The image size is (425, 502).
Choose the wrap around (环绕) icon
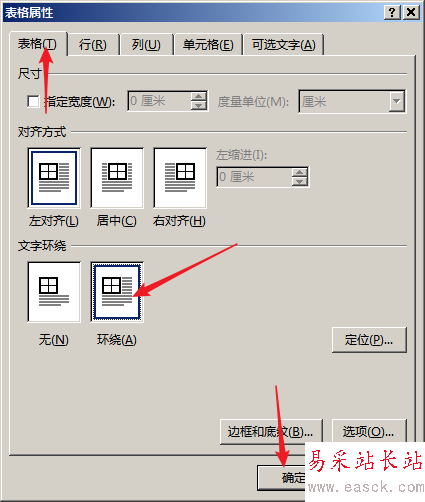117,292
